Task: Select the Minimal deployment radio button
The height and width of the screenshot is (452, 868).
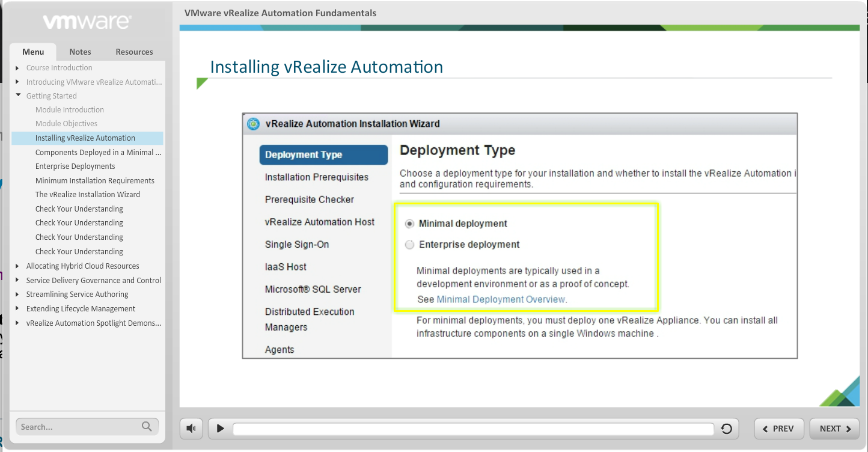Action: click(x=409, y=224)
